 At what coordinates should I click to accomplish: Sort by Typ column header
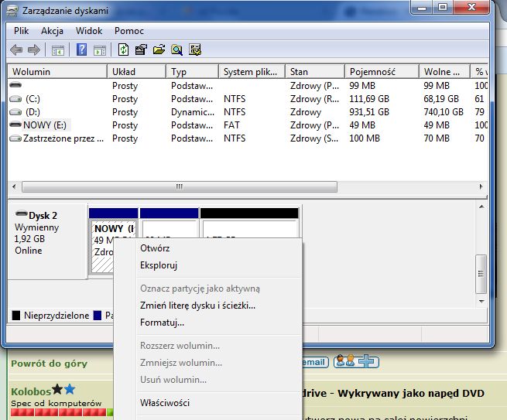pyautogui.click(x=193, y=71)
